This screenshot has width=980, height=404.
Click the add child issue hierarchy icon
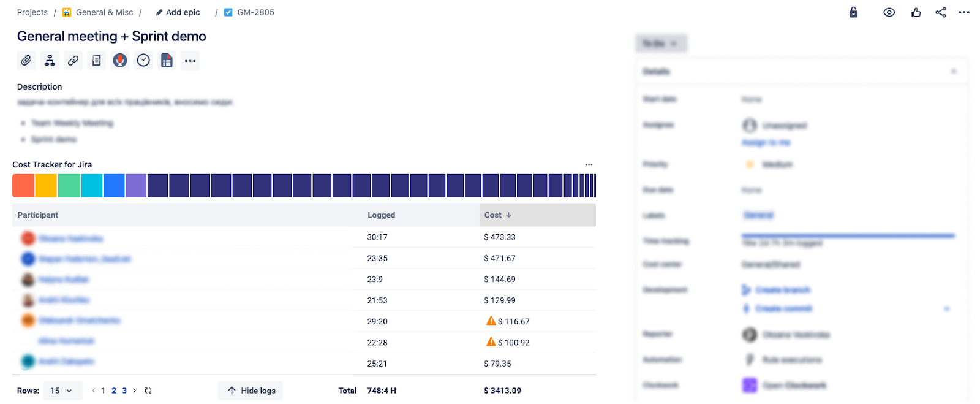click(x=50, y=61)
